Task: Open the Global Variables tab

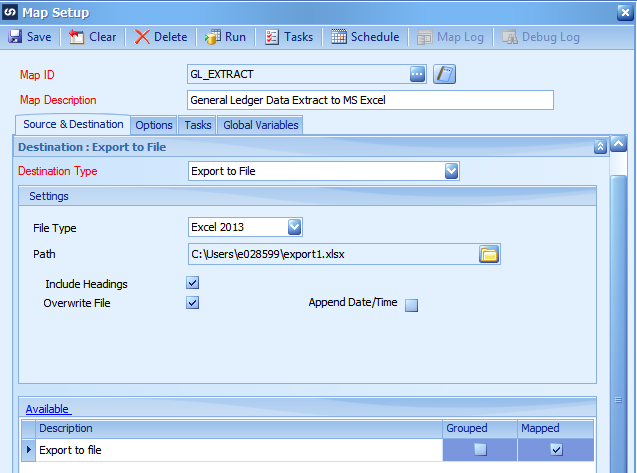Action: pyautogui.click(x=259, y=125)
